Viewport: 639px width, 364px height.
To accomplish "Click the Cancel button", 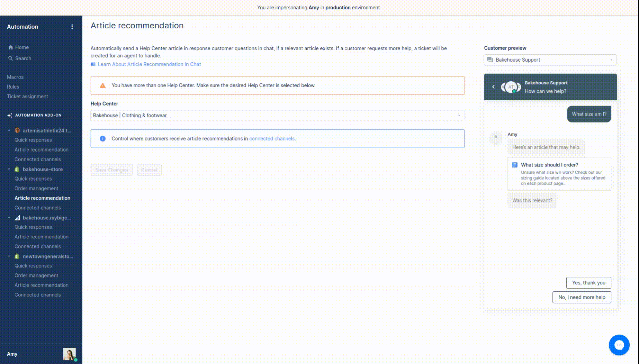I will click(149, 170).
